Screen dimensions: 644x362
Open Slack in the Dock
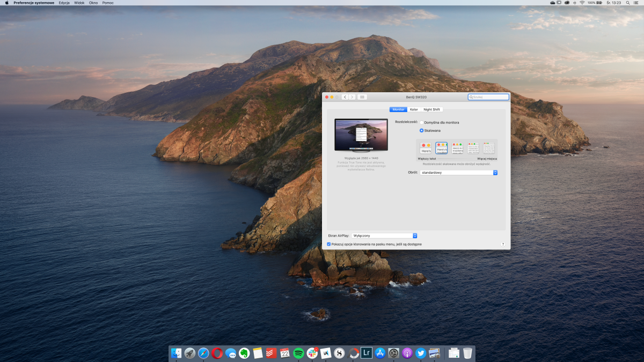(312, 353)
